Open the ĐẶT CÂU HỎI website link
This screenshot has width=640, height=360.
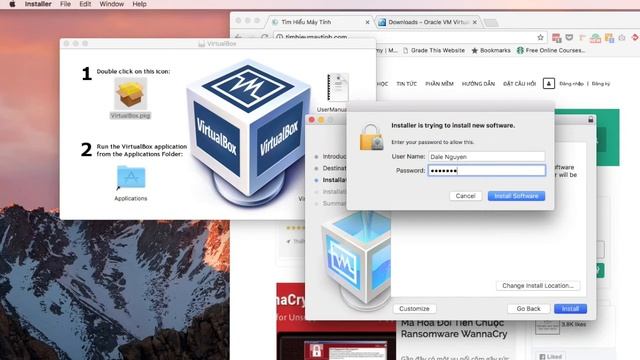[x=519, y=84]
